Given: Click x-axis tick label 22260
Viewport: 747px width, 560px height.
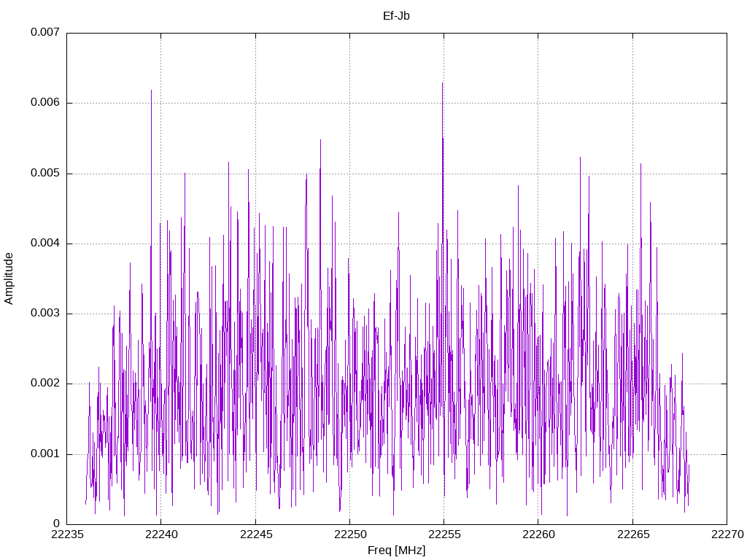Looking at the screenshot, I should (x=539, y=534).
